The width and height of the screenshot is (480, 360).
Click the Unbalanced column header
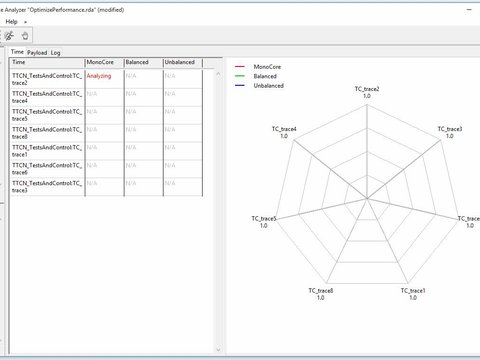tap(183, 62)
